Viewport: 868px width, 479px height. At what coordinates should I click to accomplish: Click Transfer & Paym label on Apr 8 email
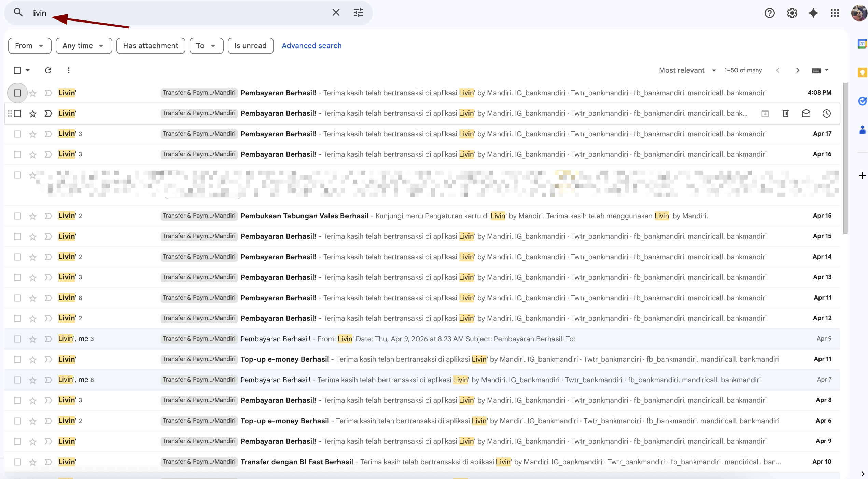point(199,400)
